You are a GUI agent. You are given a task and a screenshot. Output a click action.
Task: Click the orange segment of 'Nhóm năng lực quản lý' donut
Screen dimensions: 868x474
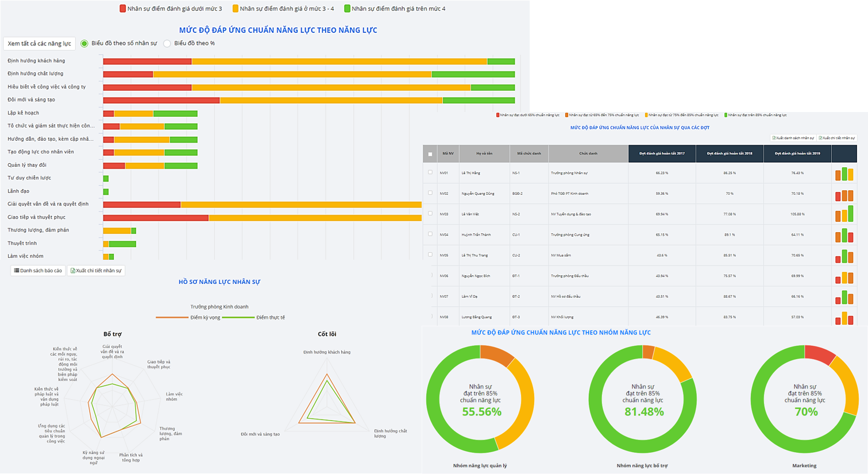point(496,354)
